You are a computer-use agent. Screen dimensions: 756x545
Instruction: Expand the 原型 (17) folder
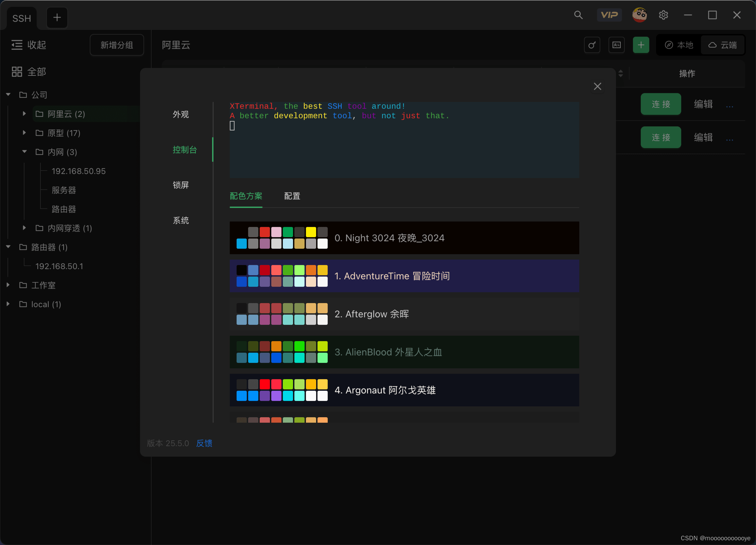coord(24,133)
